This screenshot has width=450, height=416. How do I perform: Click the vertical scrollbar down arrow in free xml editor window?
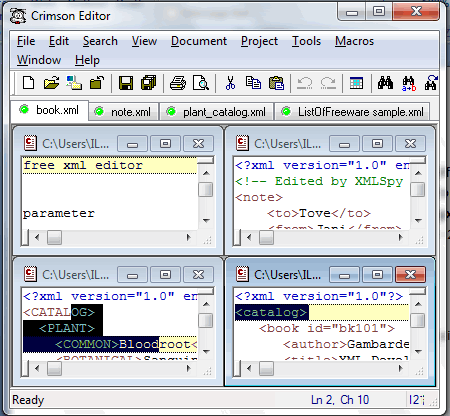pos(206,220)
